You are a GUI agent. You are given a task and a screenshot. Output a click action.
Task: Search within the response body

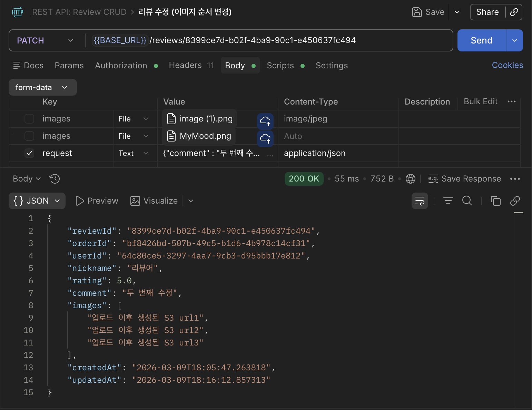(467, 201)
